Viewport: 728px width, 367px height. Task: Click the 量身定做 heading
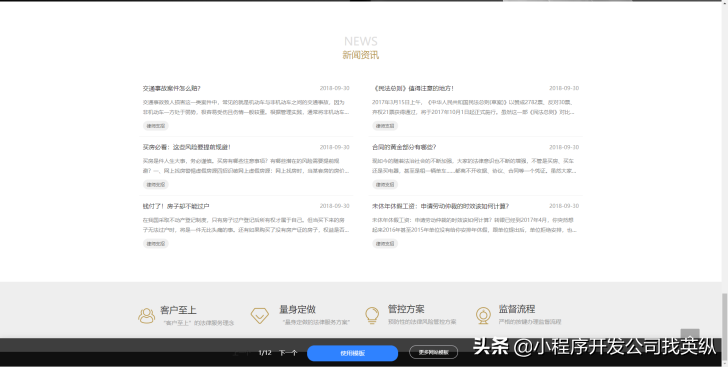pos(298,309)
